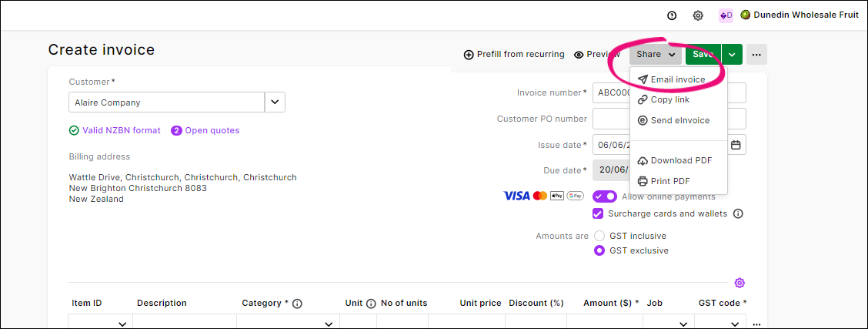Click the Google Pay logo icon
The image size is (868, 329).
pos(575,196)
